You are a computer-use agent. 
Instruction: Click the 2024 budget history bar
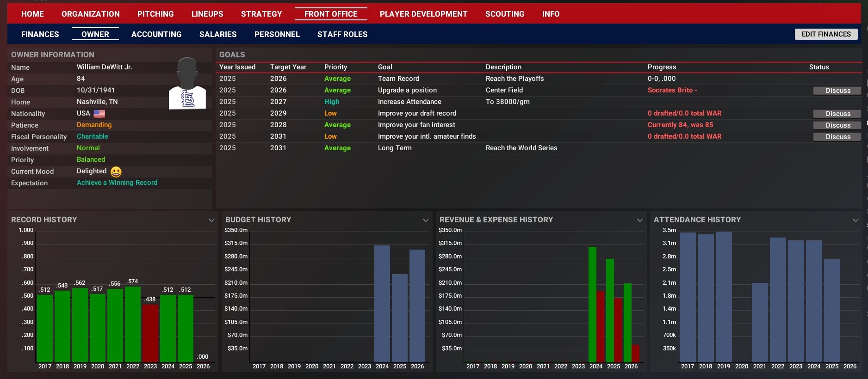point(382,304)
